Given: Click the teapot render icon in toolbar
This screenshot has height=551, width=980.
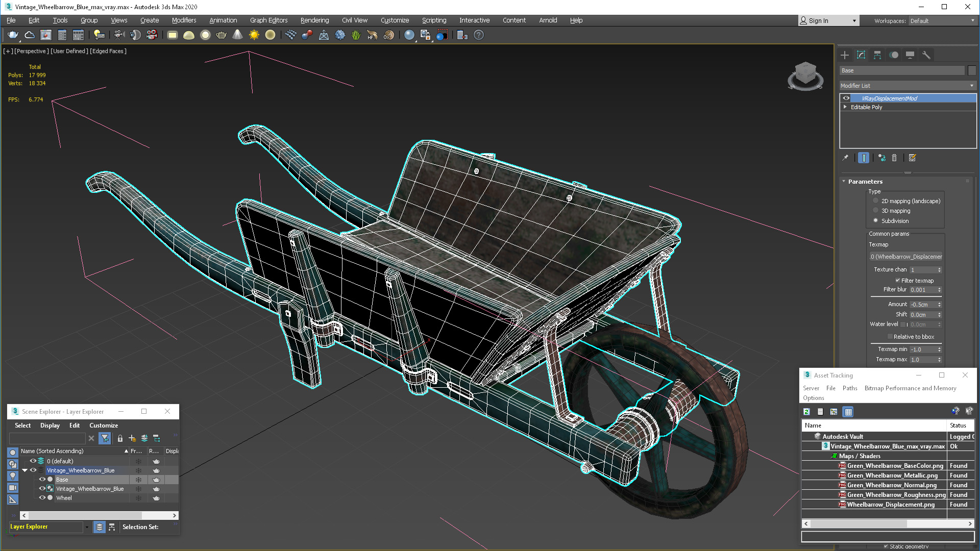Looking at the screenshot, I should pyautogui.click(x=13, y=35).
